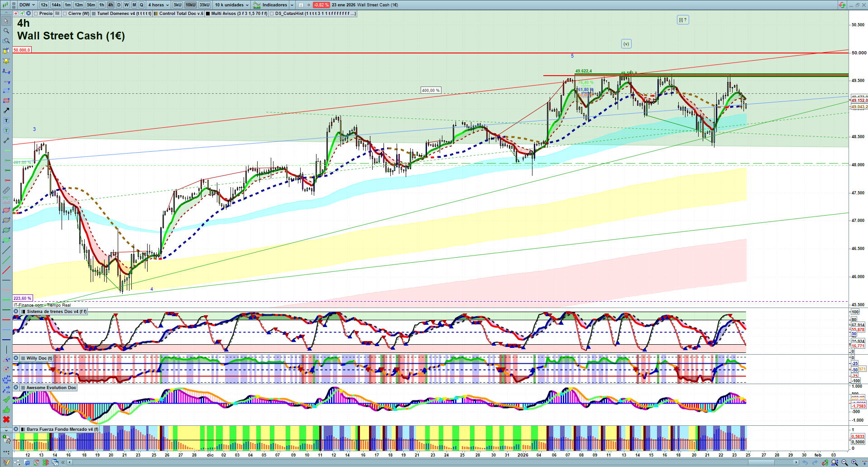This screenshot has width=868, height=467.
Task: Click the 35kU units button
Action: click(x=205, y=5)
